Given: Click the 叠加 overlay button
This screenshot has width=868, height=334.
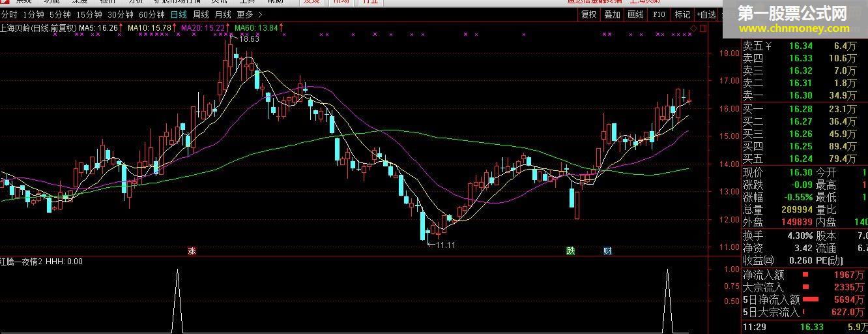Looking at the screenshot, I should tap(612, 14).
